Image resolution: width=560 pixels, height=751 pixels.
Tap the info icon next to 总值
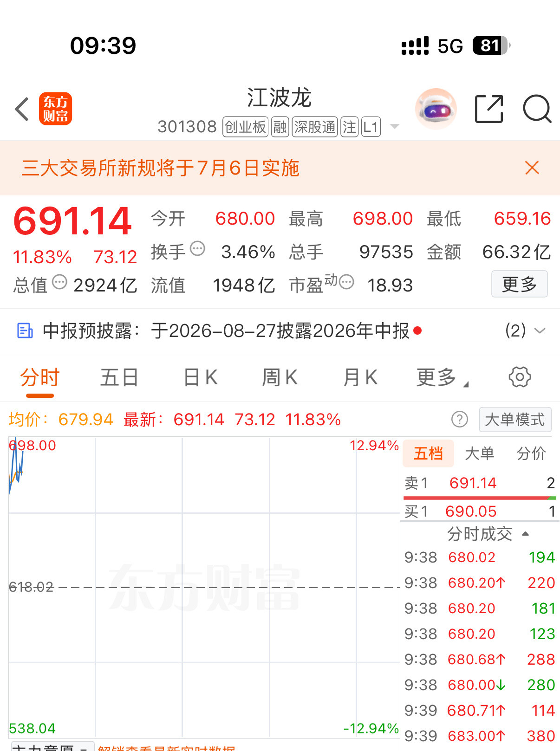click(x=59, y=282)
